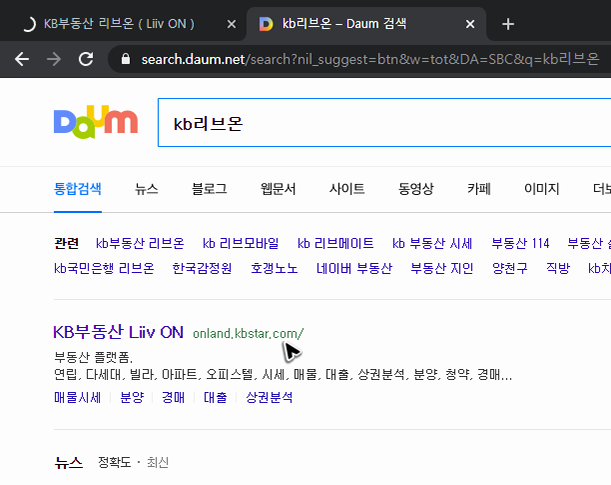Click related search 부동산 114
This screenshot has height=485, width=611.
coord(520,243)
